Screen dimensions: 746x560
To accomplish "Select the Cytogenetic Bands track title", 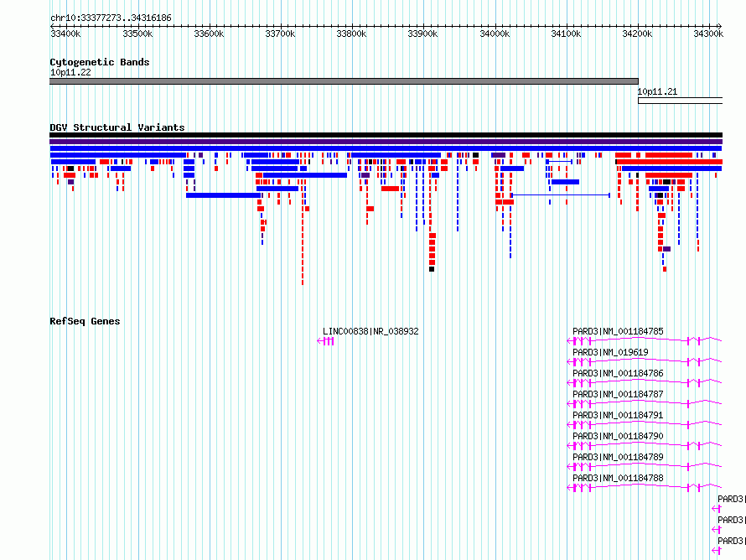I will [100, 62].
